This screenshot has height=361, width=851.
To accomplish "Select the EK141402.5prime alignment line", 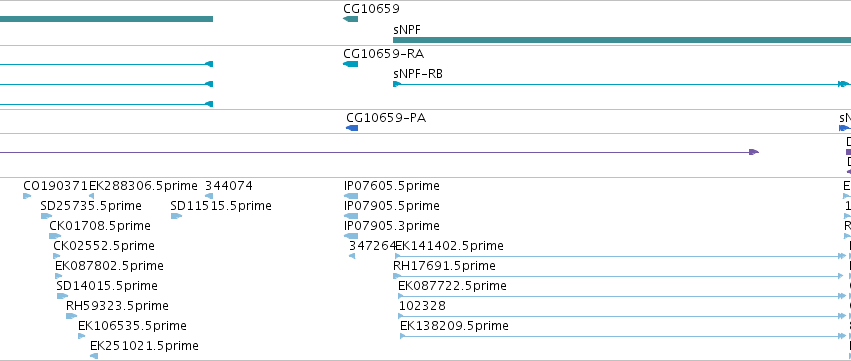I will [621, 256].
